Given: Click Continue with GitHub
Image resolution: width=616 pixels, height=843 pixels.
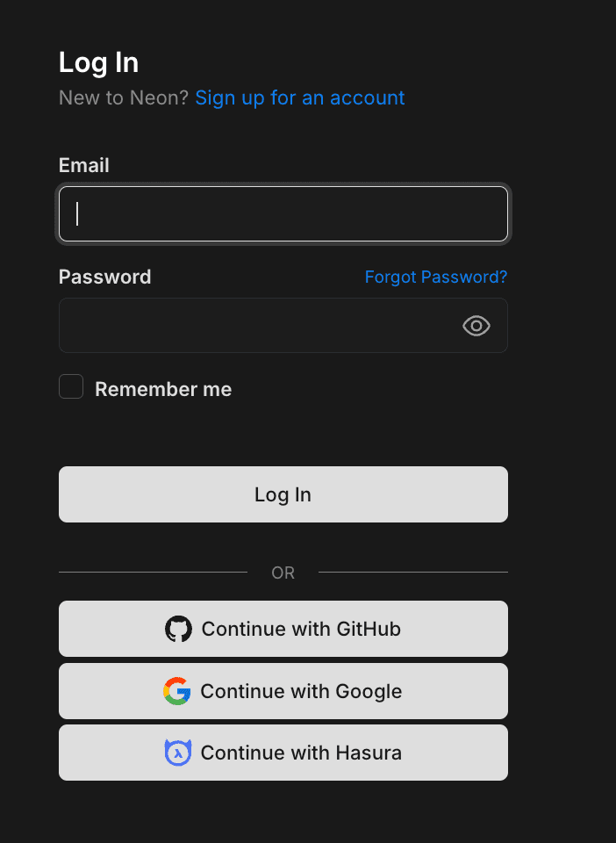Looking at the screenshot, I should click(283, 629).
